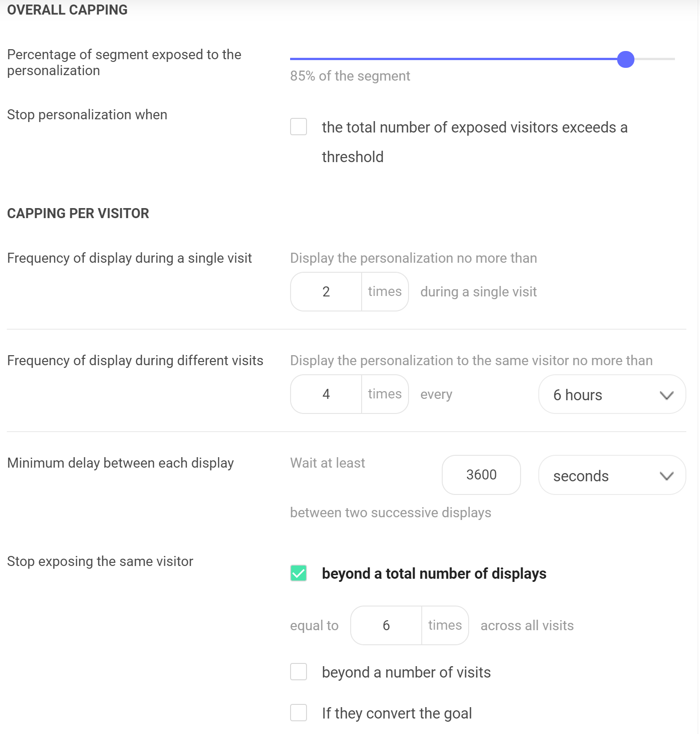Select the total displays field showing 6
This screenshot has width=700, height=734.
pos(386,625)
